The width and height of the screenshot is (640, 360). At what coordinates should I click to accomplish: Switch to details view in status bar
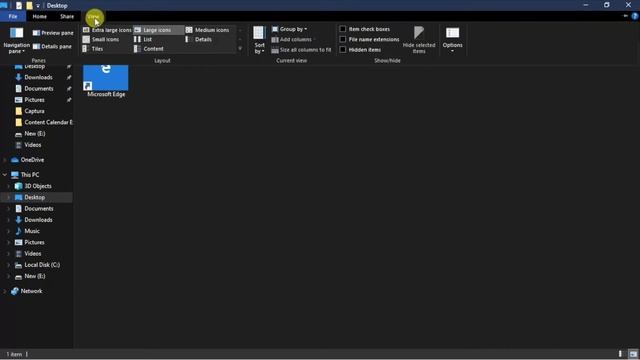pyautogui.click(x=620, y=354)
